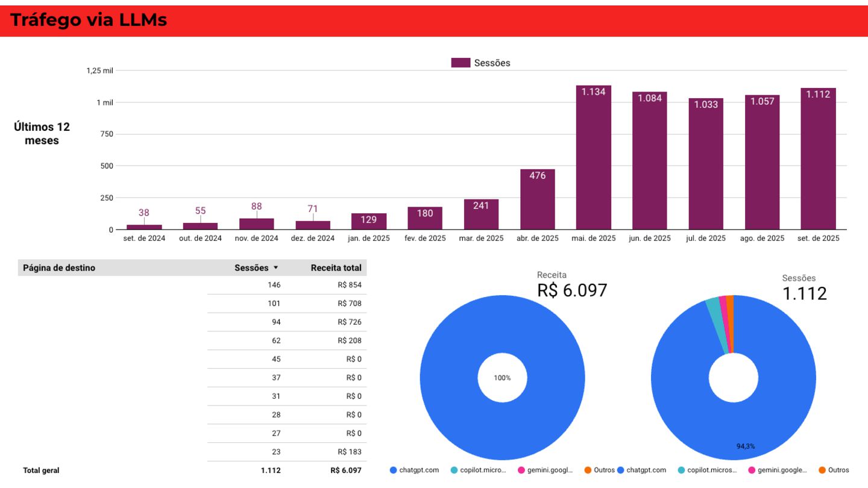Select the nov. de 2024 bar showing 88
This screenshot has height=488, width=868.
pos(257,224)
